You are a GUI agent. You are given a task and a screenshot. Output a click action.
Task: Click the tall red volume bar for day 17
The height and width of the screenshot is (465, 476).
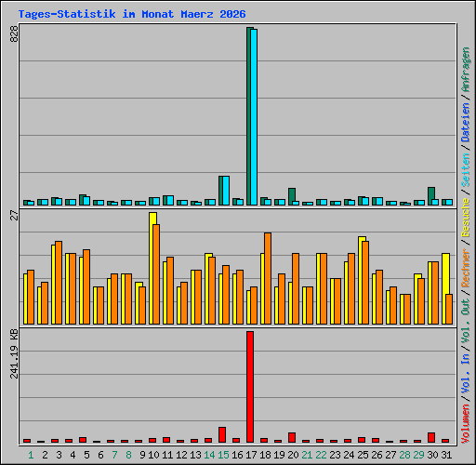pyautogui.click(x=250, y=387)
